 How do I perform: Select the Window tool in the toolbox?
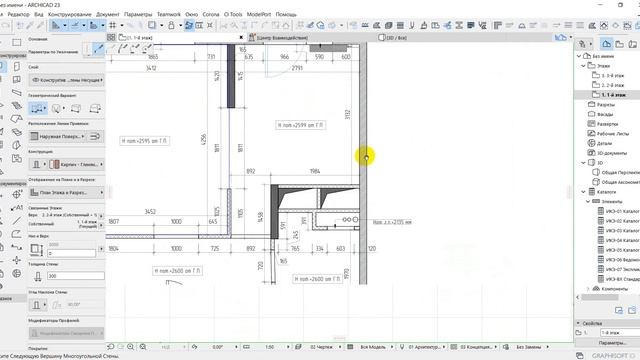tap(17, 80)
